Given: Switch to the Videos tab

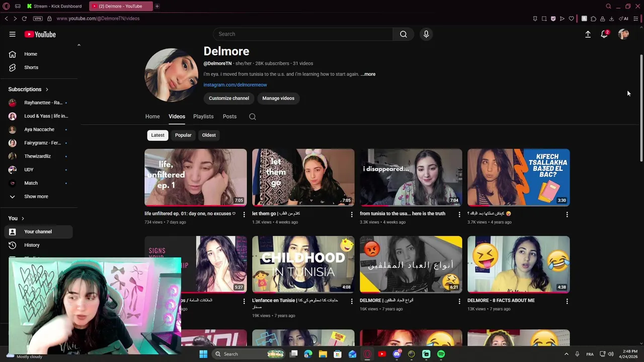Looking at the screenshot, I should 177,117.
